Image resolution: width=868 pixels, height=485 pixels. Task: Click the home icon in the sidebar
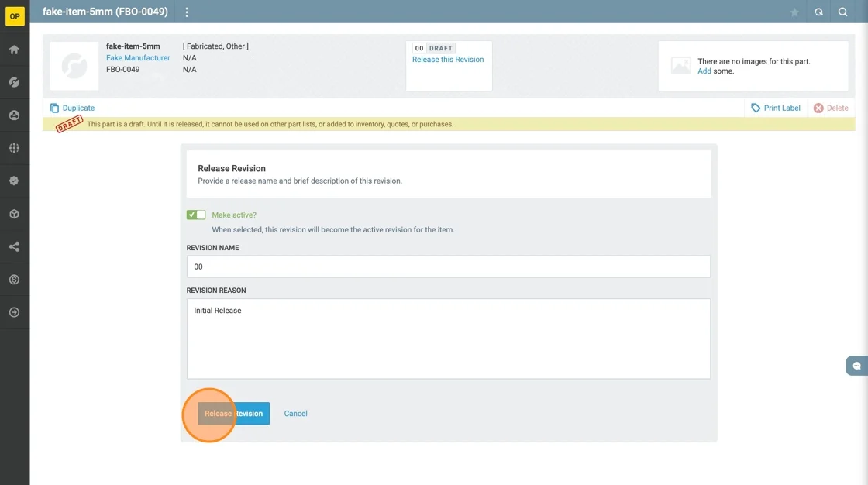(14, 50)
